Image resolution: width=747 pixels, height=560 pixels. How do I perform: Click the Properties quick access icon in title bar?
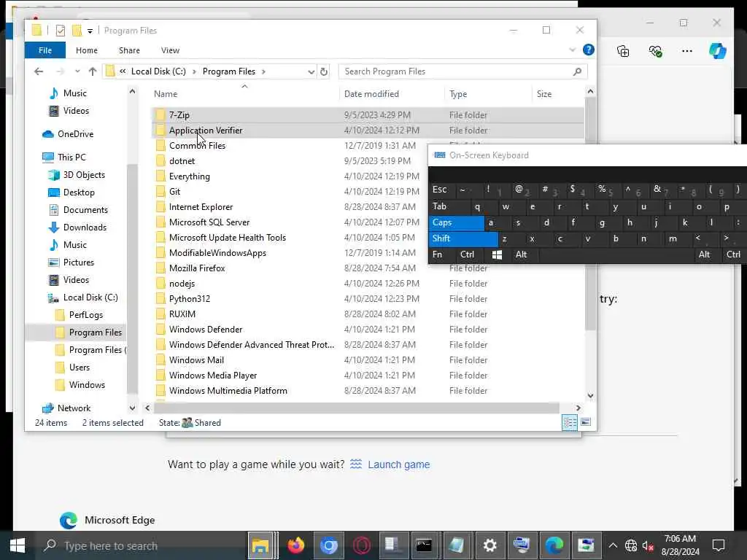(61, 31)
